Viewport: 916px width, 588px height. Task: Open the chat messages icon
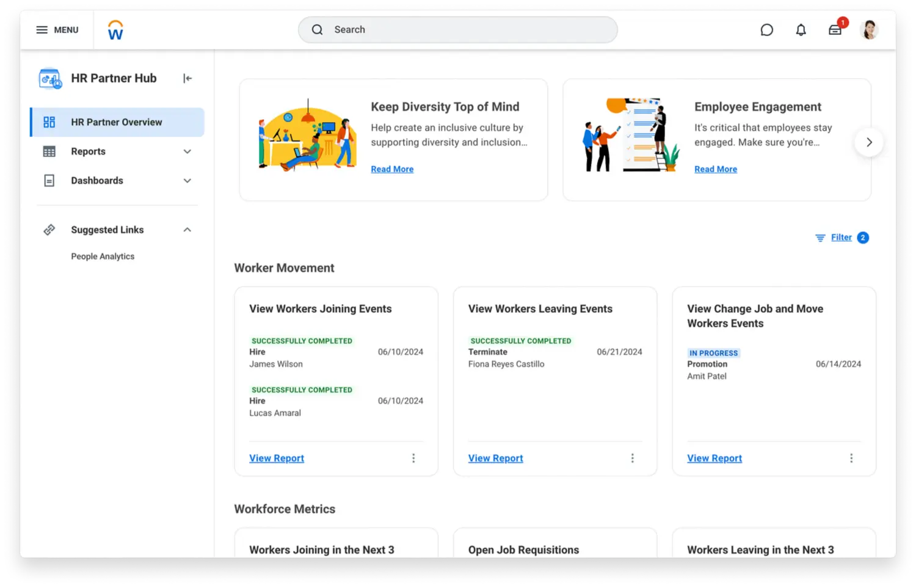click(766, 29)
